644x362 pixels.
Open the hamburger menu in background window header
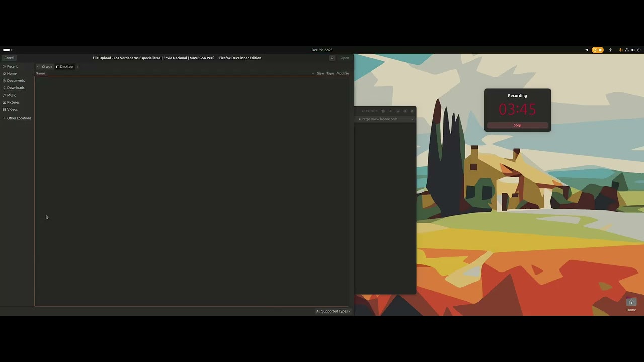[x=390, y=111]
